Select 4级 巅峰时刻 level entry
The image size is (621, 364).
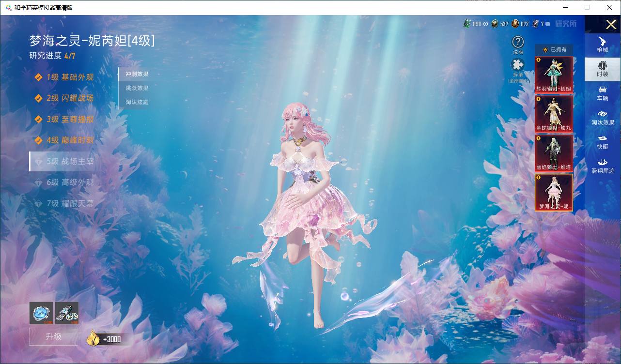[x=64, y=140]
